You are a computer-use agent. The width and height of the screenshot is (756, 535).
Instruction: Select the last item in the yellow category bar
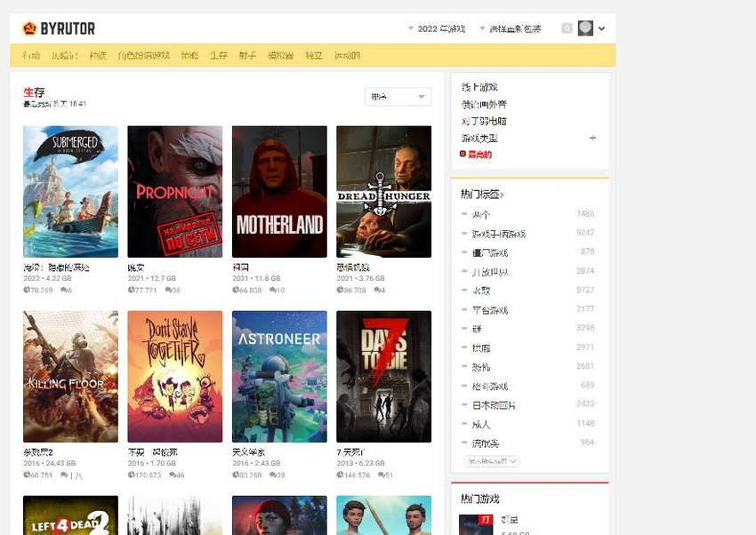pyautogui.click(x=347, y=55)
